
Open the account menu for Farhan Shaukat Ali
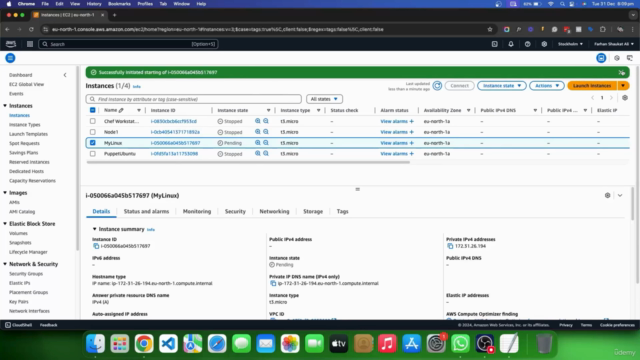pyautogui.click(x=614, y=44)
